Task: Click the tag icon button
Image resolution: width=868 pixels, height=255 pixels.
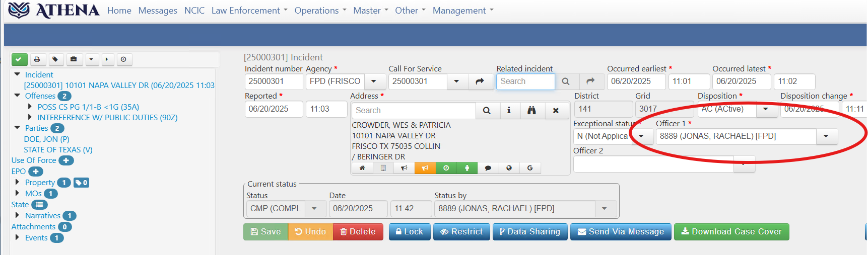Action: tap(55, 59)
